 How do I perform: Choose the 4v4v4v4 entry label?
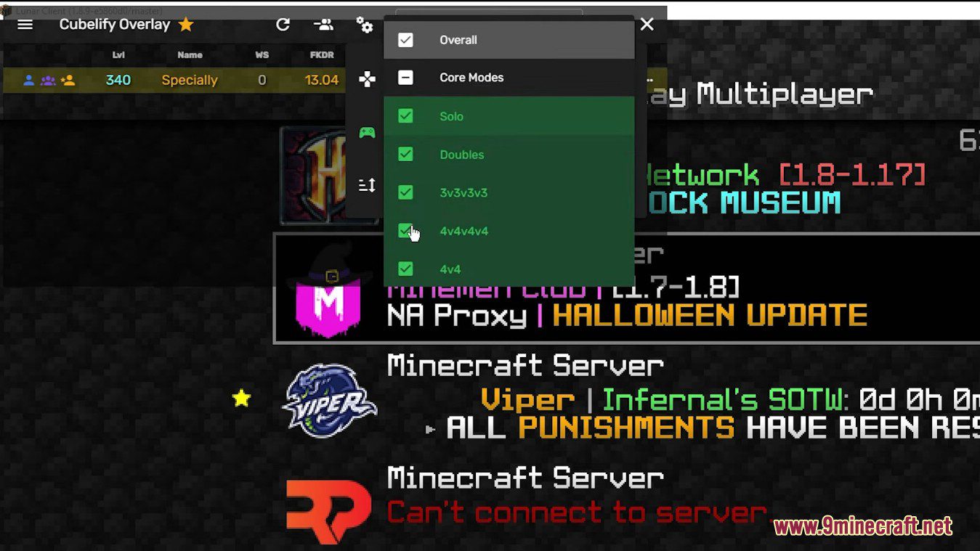(x=463, y=231)
